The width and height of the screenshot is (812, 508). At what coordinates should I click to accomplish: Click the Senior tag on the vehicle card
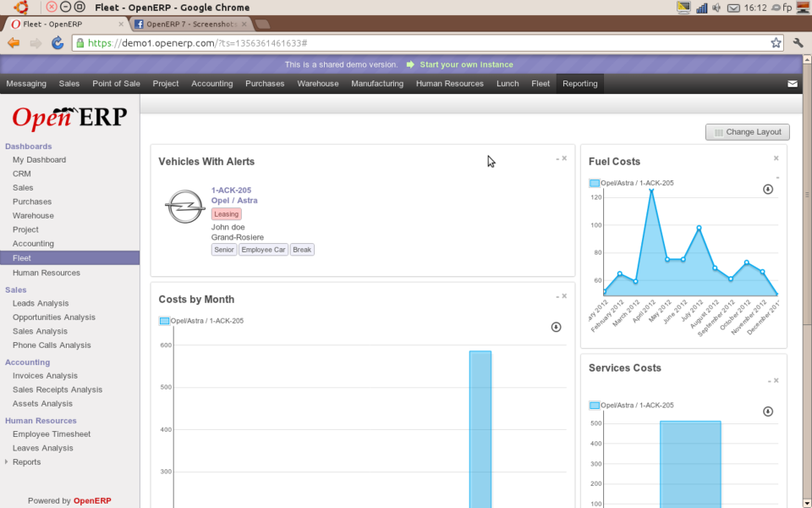click(x=223, y=249)
